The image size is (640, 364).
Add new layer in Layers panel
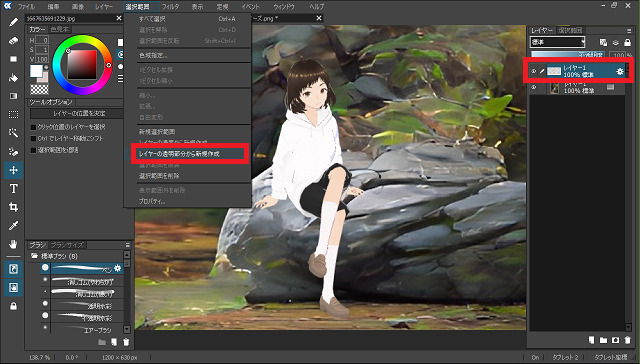tap(591, 340)
